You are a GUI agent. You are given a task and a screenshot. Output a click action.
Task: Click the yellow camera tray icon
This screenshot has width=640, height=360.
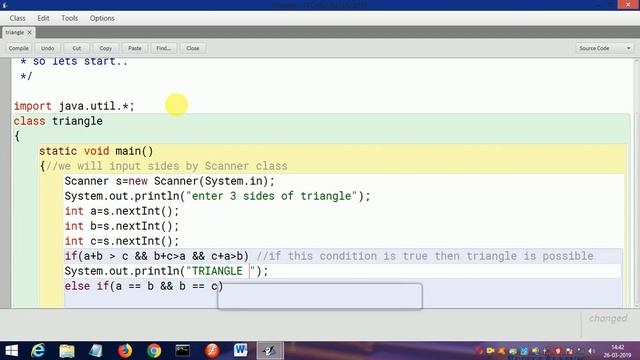pos(491,351)
